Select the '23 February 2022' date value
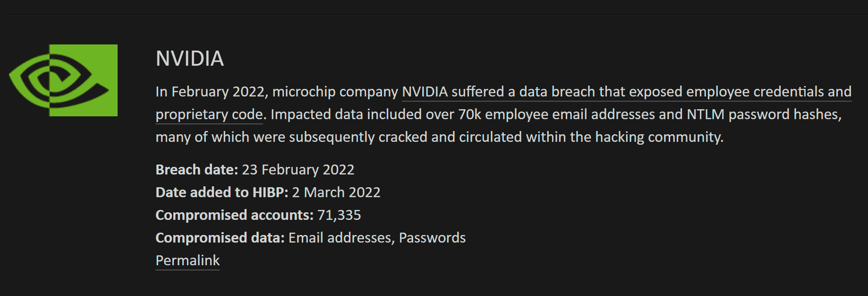This screenshot has height=296, width=868. pyautogui.click(x=298, y=169)
